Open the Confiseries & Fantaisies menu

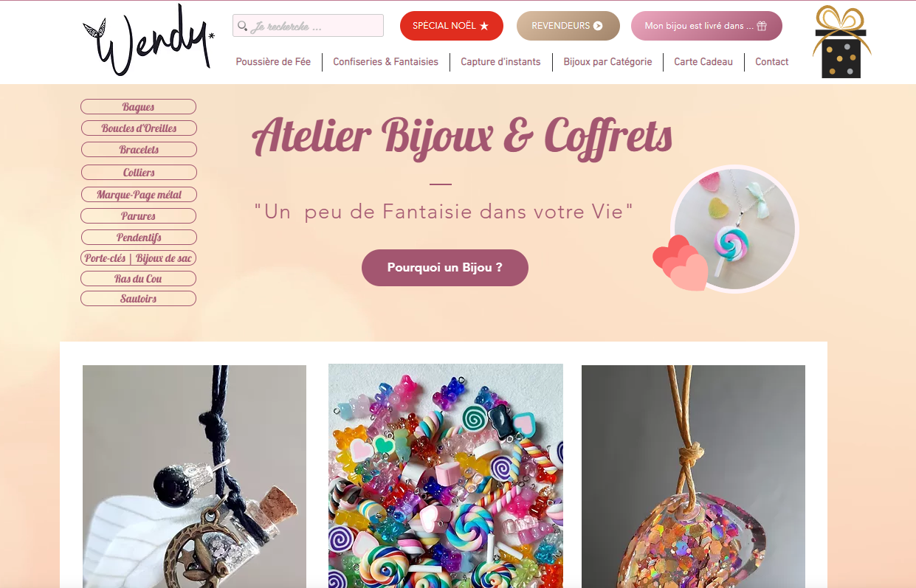(x=385, y=62)
